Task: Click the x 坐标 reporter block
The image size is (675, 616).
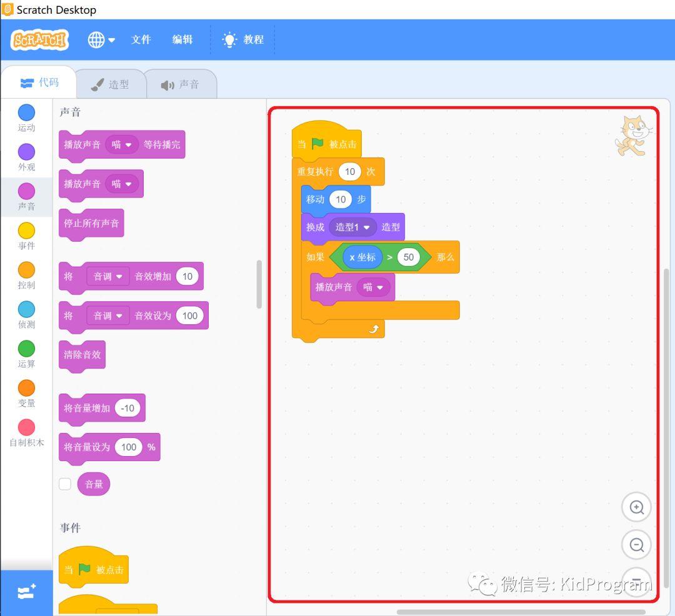Action: pos(362,257)
